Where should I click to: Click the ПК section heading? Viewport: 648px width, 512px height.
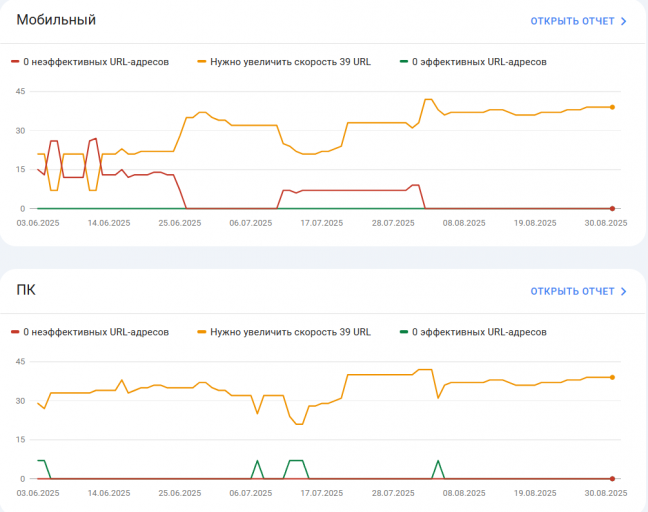tap(26, 290)
